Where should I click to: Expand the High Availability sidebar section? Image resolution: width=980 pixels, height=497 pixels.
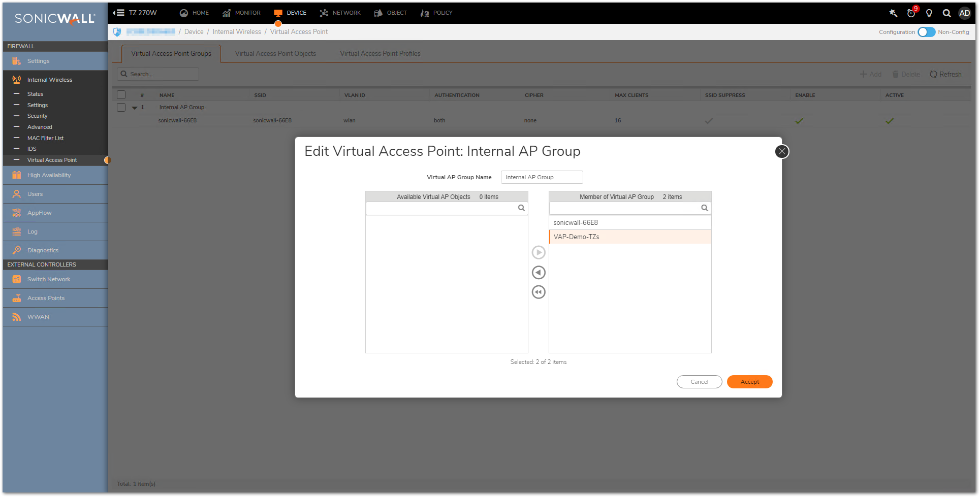(x=49, y=175)
